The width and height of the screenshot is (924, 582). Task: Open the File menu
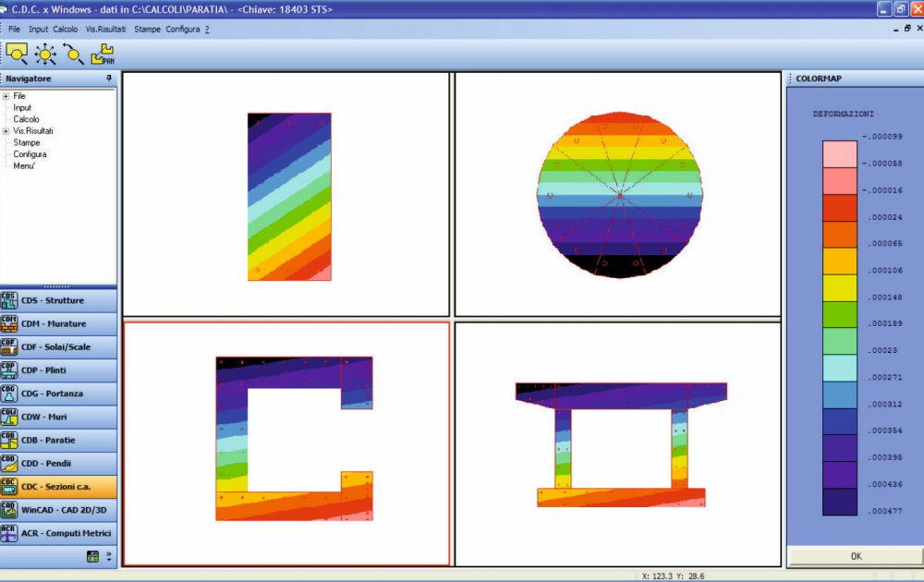[x=14, y=29]
